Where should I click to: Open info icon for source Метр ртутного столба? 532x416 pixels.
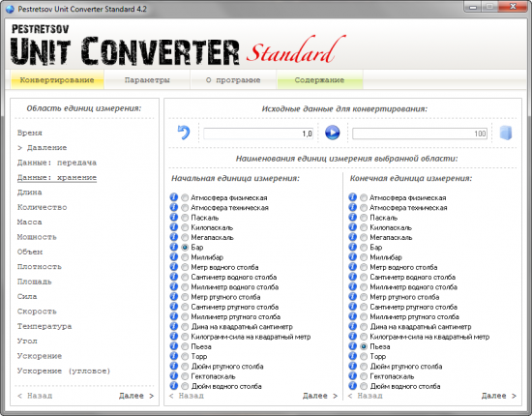pos(174,297)
